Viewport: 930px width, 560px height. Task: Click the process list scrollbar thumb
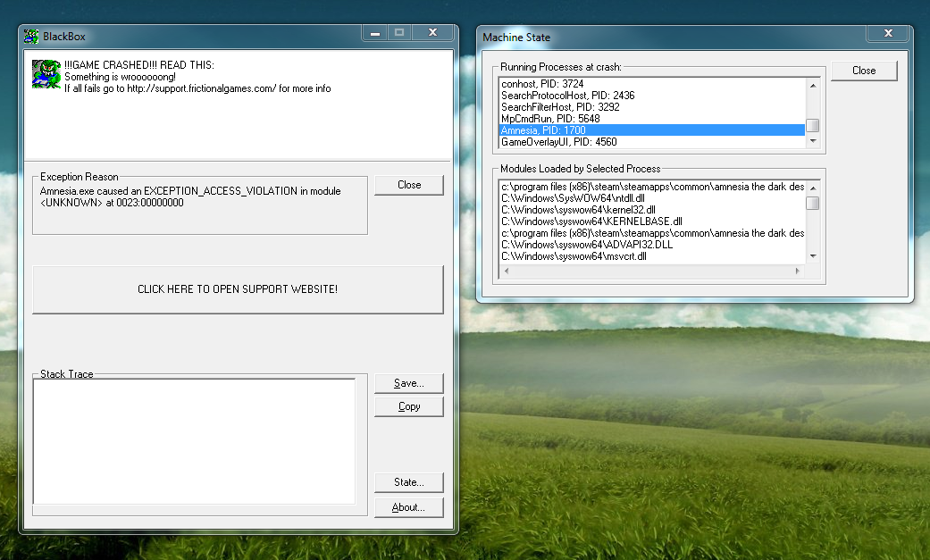(813, 125)
